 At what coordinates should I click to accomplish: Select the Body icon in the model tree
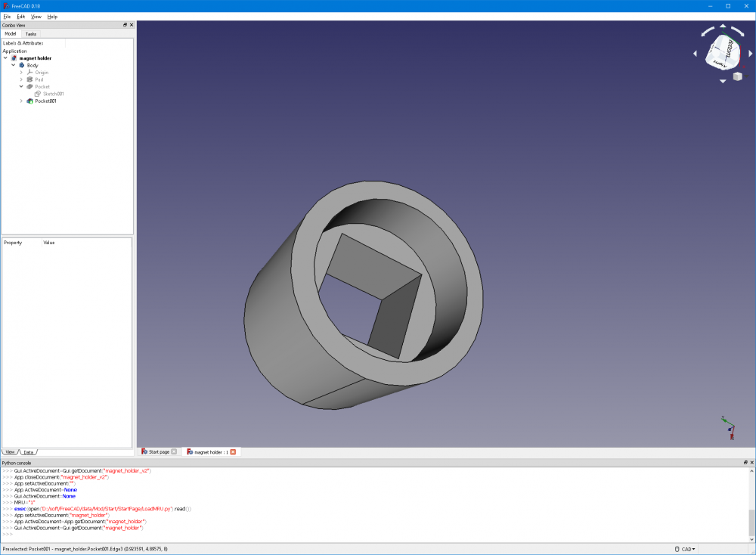21,65
